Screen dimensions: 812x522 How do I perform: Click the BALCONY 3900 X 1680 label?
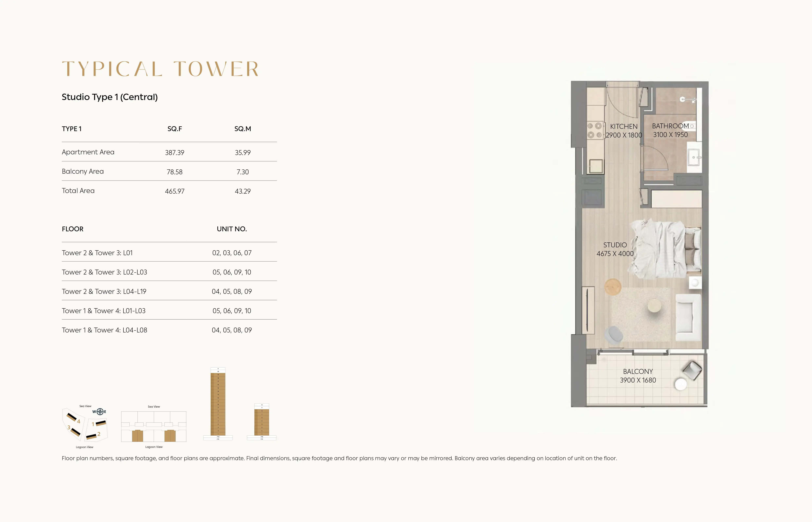tap(638, 376)
